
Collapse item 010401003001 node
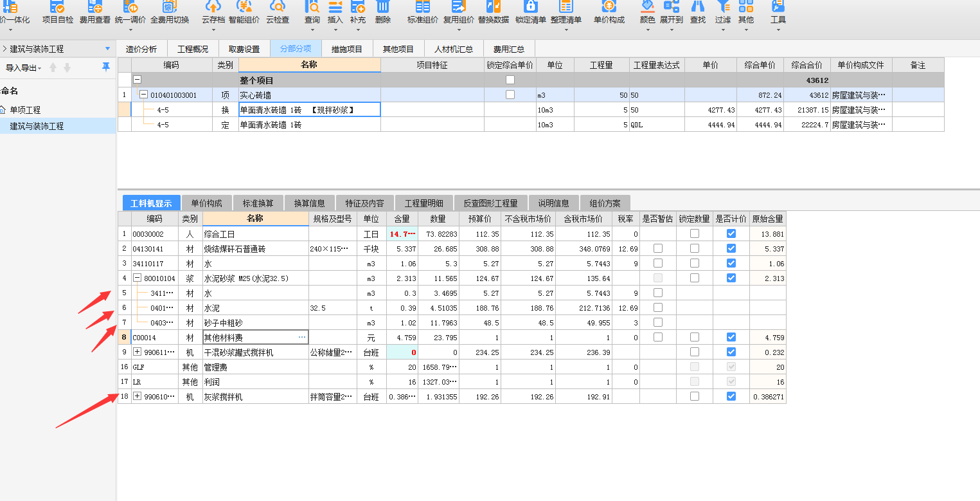(x=144, y=95)
